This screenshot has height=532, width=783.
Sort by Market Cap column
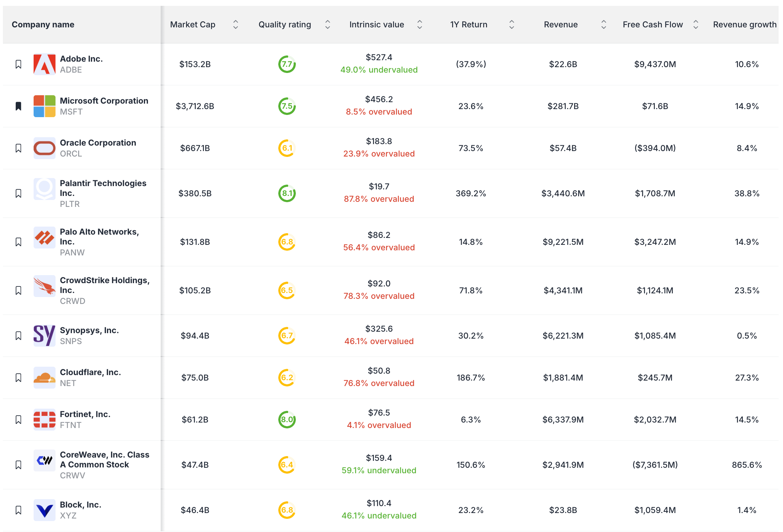point(236,24)
